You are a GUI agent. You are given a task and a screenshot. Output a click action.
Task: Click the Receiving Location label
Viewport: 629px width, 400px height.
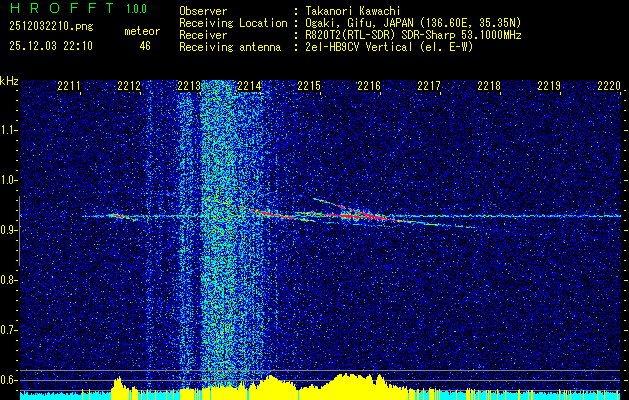tap(233, 24)
